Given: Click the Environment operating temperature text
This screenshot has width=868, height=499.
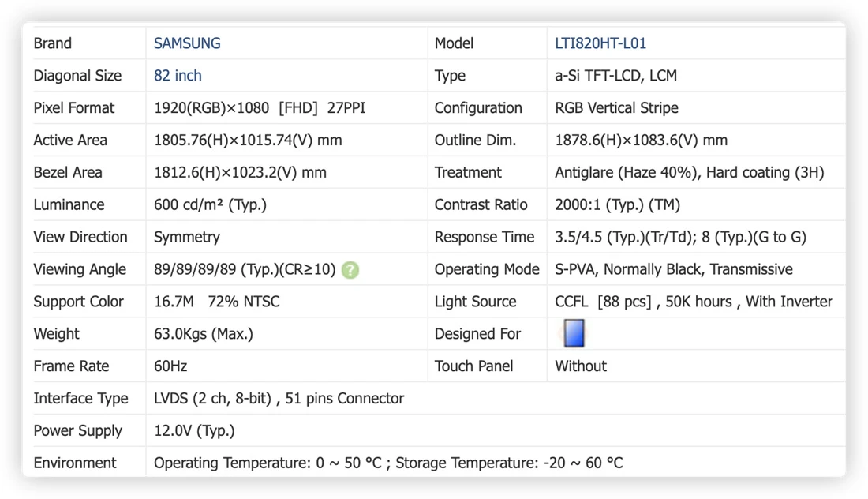Looking at the screenshot, I should (268, 463).
